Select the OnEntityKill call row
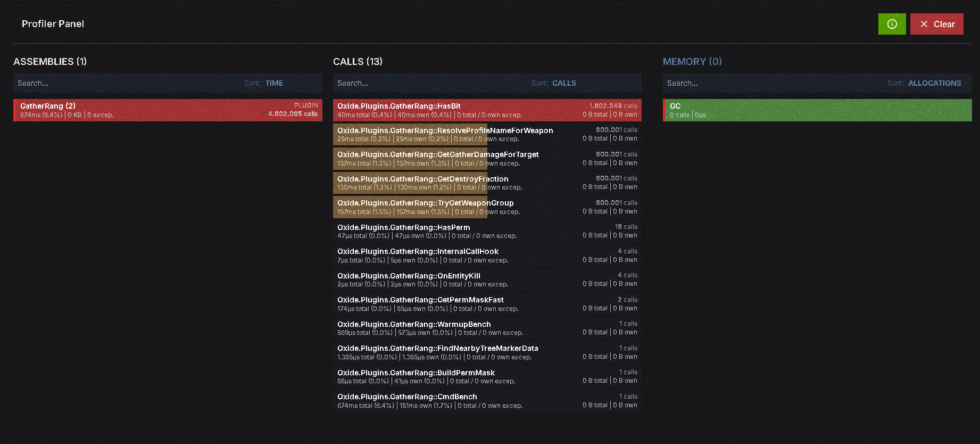 point(487,279)
